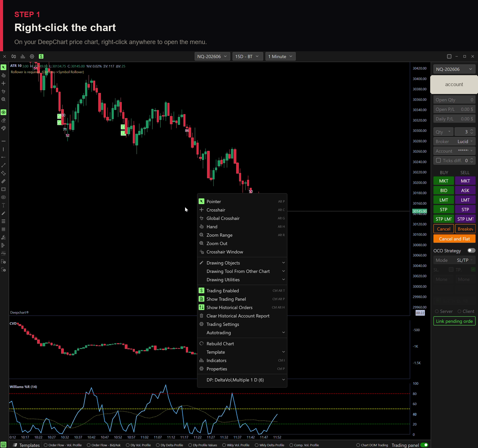The width and height of the screenshot is (478, 448).
Task: Open chart settings gear icon in top toolbar
Action: (32, 56)
